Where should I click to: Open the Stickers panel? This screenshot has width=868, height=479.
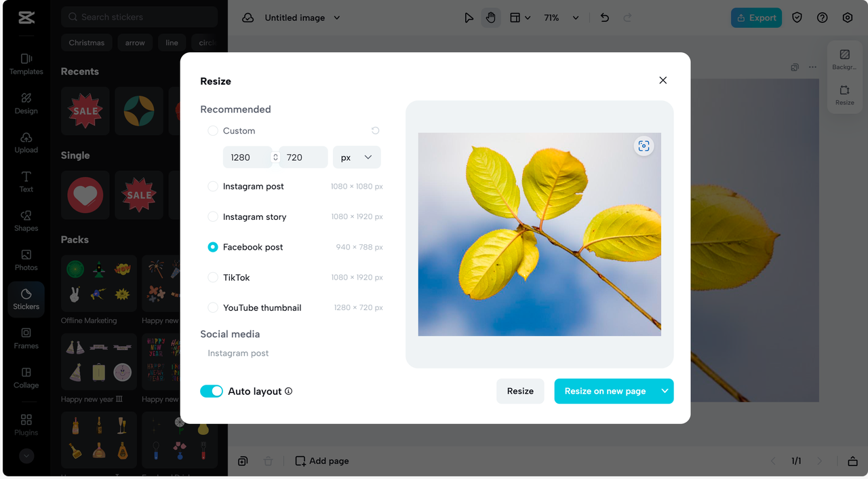26,299
